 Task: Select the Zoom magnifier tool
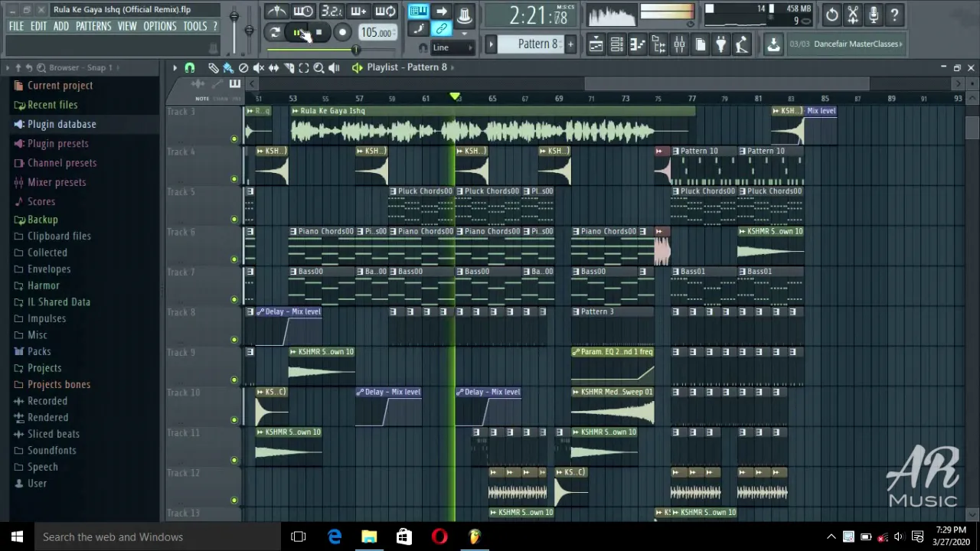click(318, 67)
